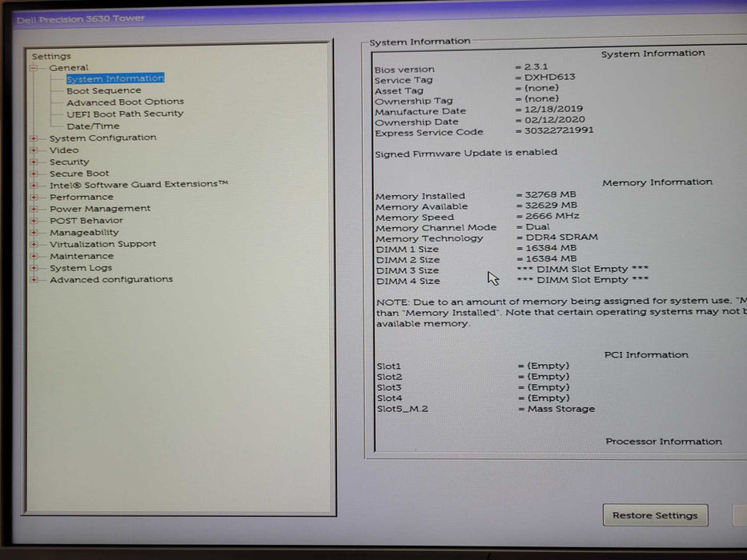Screen dimensions: 747x560
Task: Expand the POST Behavior node
Action: [x=34, y=221]
